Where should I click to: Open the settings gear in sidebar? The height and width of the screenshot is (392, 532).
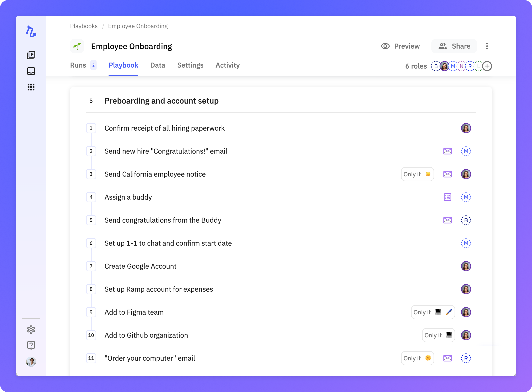click(31, 330)
